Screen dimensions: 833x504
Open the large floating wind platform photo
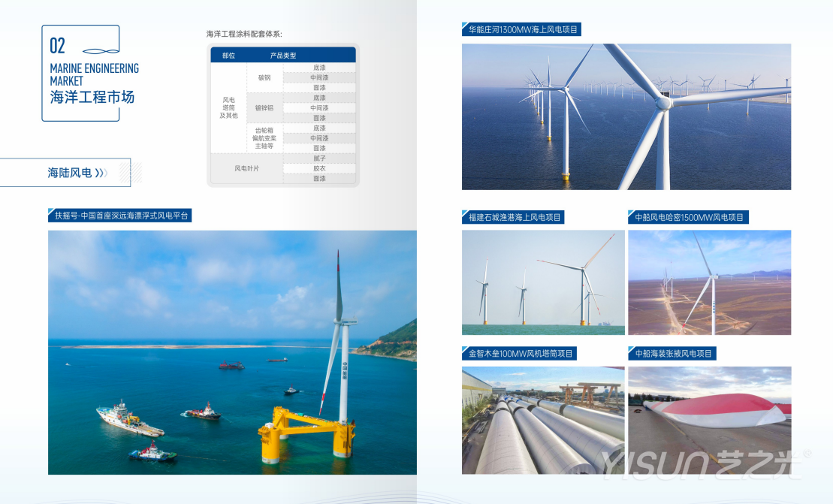coord(232,352)
